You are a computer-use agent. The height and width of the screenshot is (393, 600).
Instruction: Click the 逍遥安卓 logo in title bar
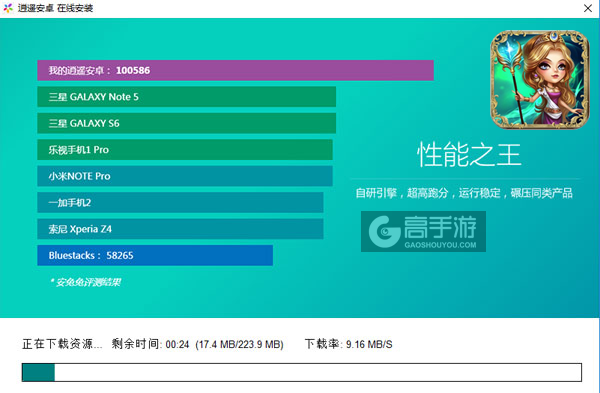click(8, 8)
